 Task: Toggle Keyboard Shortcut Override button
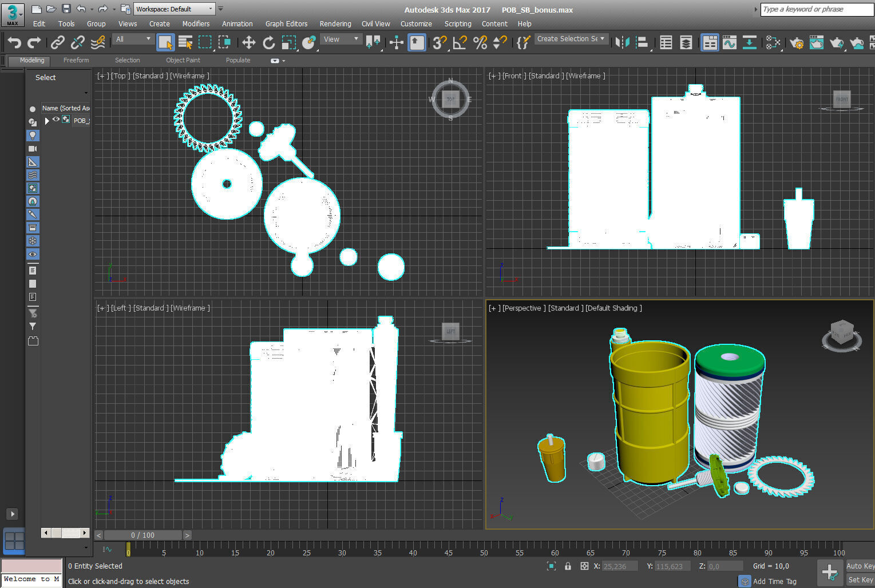click(417, 42)
